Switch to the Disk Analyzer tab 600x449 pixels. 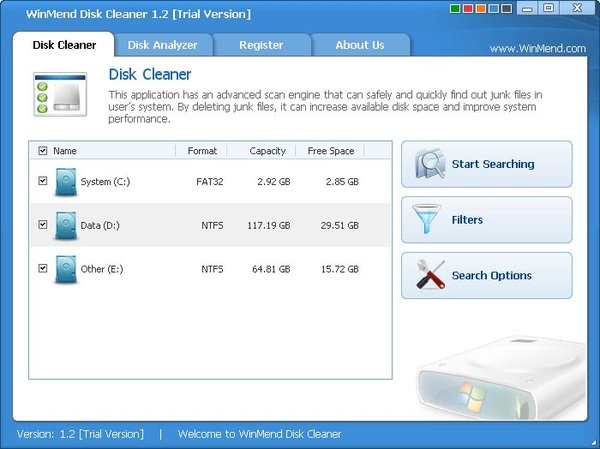tap(163, 45)
